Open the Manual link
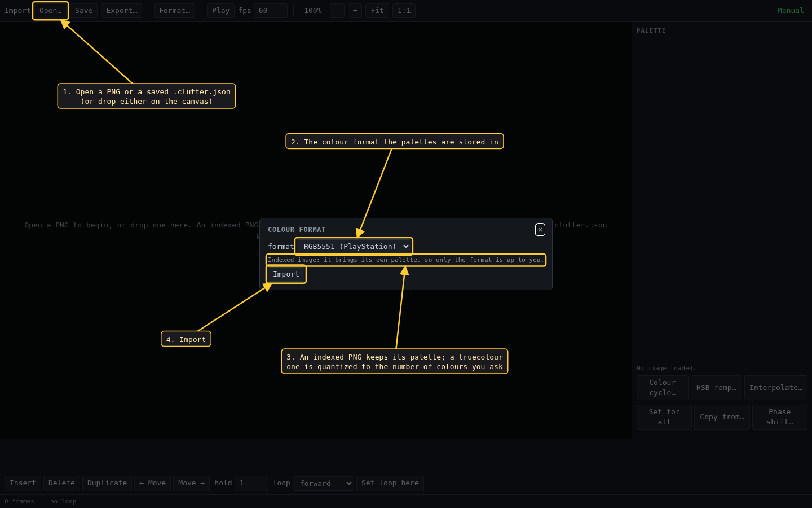812x508 pixels. point(791,11)
